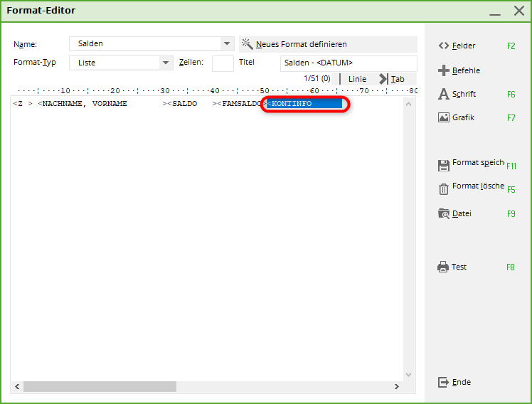Click into the Zeilen input field
The width and height of the screenshot is (532, 404).
223,63
